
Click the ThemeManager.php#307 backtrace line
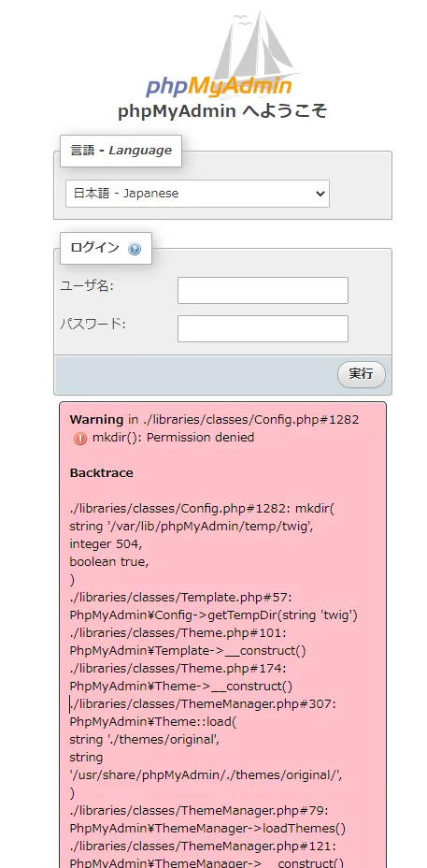click(203, 704)
